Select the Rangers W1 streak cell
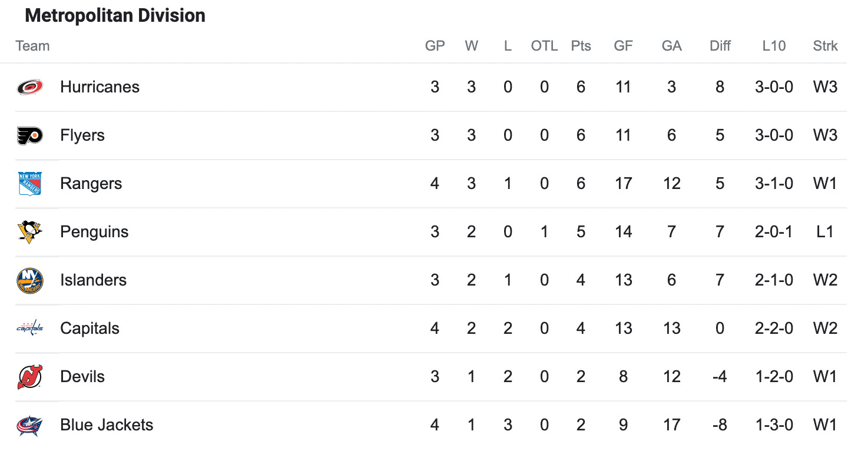 (825, 184)
